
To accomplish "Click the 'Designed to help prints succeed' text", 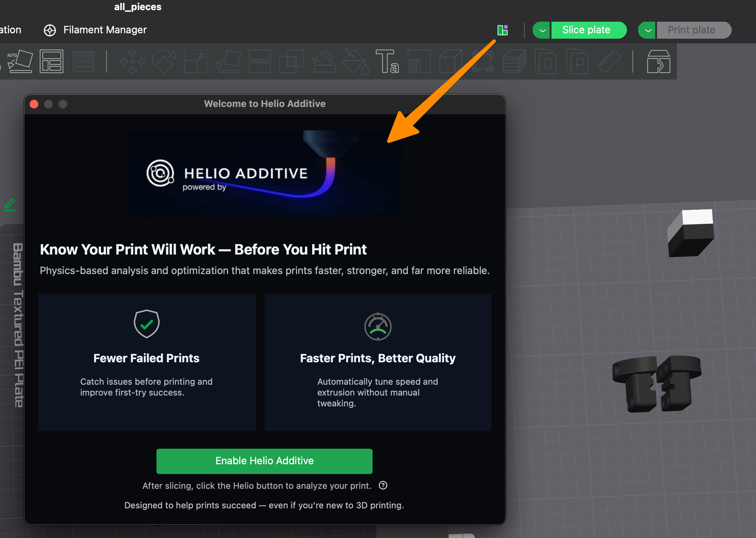I will click(x=264, y=505).
